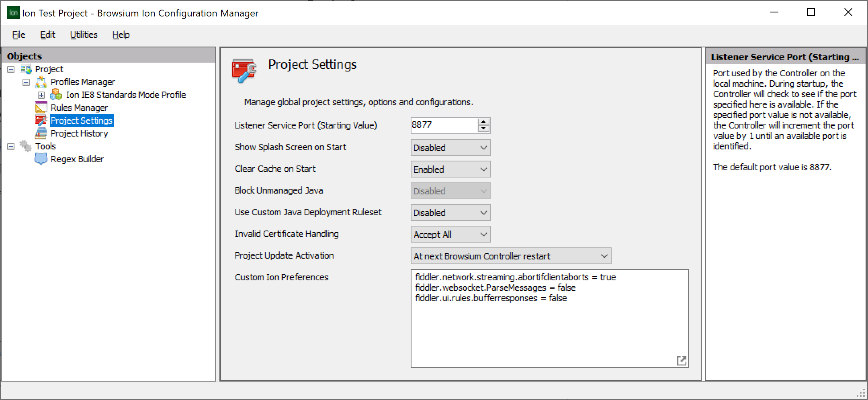Open Project History from the Objects tree

42,133
